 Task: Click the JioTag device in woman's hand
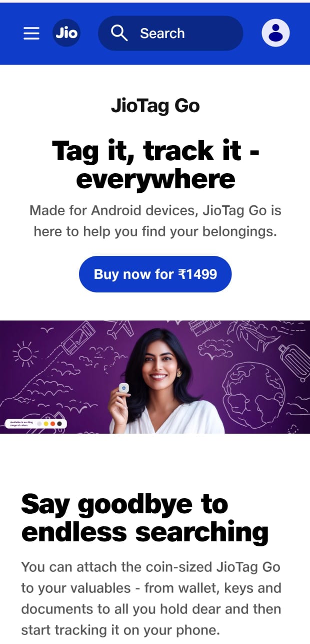123,388
